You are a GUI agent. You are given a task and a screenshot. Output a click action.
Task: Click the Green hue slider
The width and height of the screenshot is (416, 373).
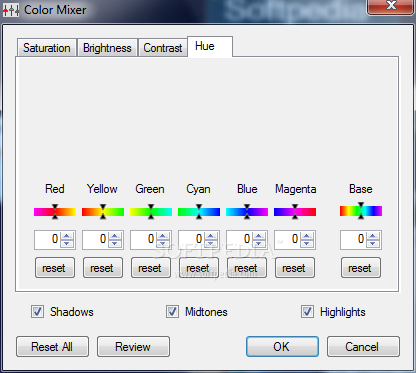[151, 212]
